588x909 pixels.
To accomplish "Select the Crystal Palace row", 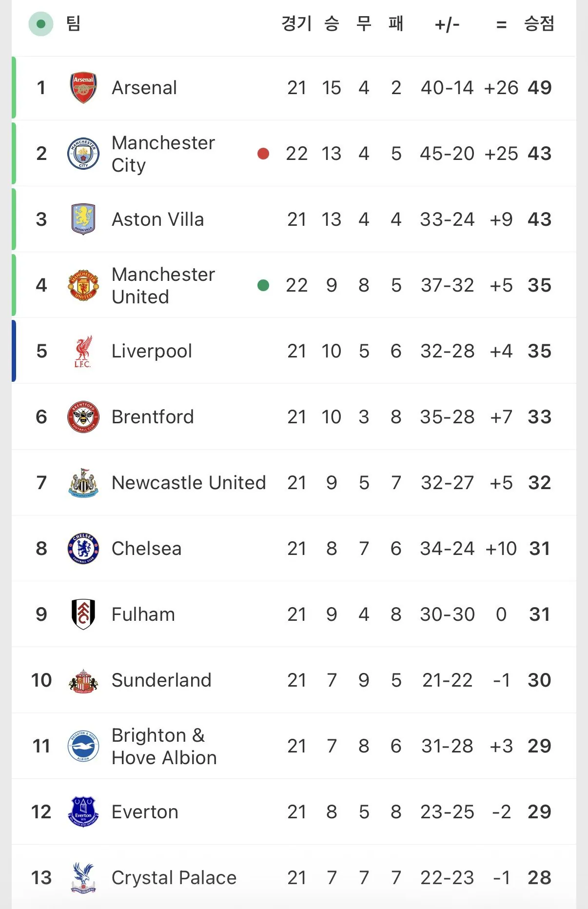I will (294, 877).
